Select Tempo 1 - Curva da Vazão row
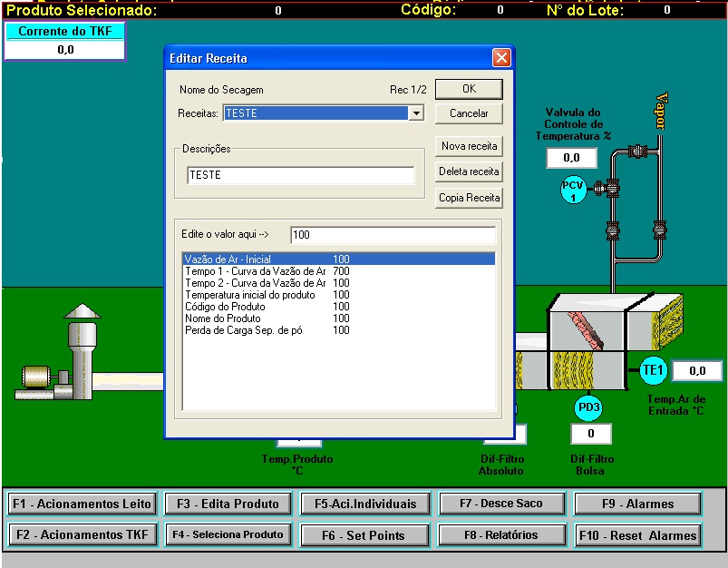The width and height of the screenshot is (728, 568). 255,271
